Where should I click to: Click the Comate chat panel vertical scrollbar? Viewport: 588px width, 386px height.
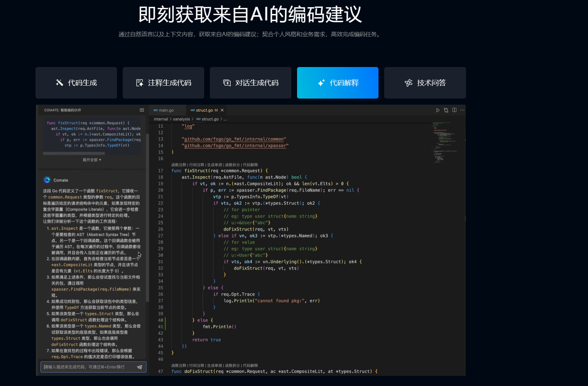pos(147,219)
